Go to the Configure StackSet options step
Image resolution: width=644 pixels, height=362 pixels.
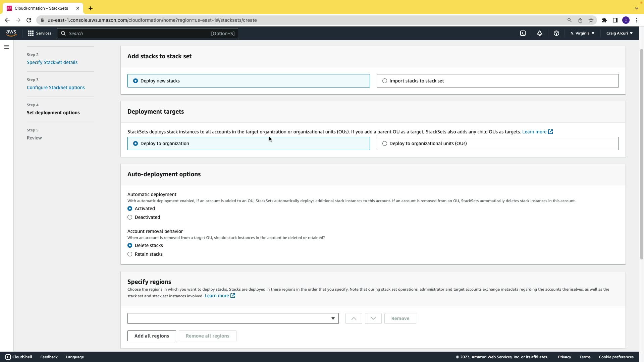pyautogui.click(x=56, y=87)
